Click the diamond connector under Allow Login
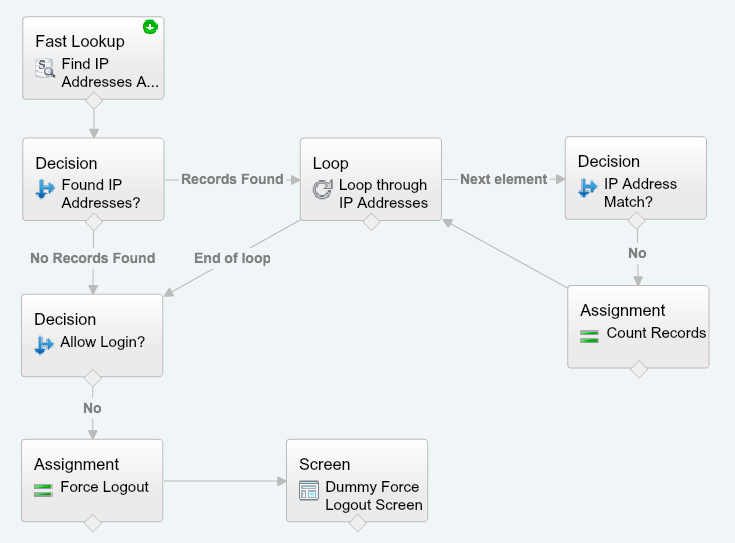 93,377
